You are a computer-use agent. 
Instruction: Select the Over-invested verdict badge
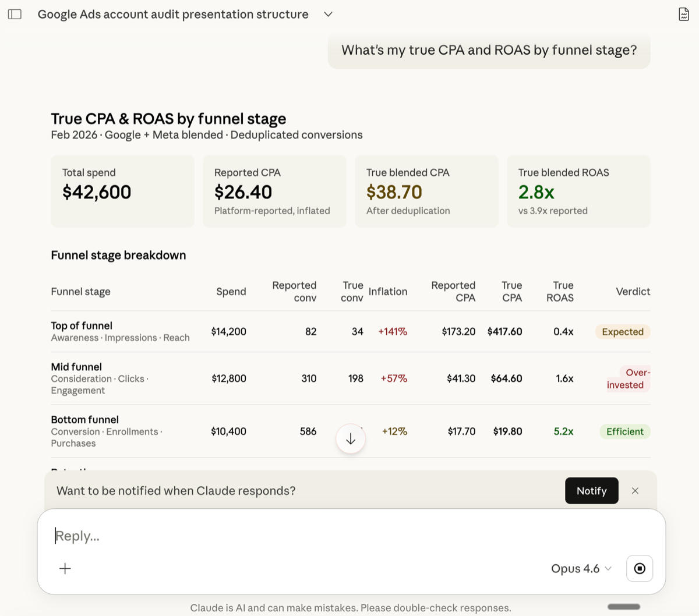(x=627, y=378)
